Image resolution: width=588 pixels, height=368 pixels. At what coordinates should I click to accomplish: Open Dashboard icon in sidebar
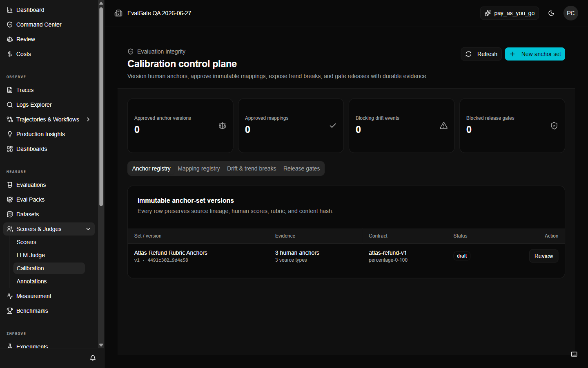coord(10,10)
